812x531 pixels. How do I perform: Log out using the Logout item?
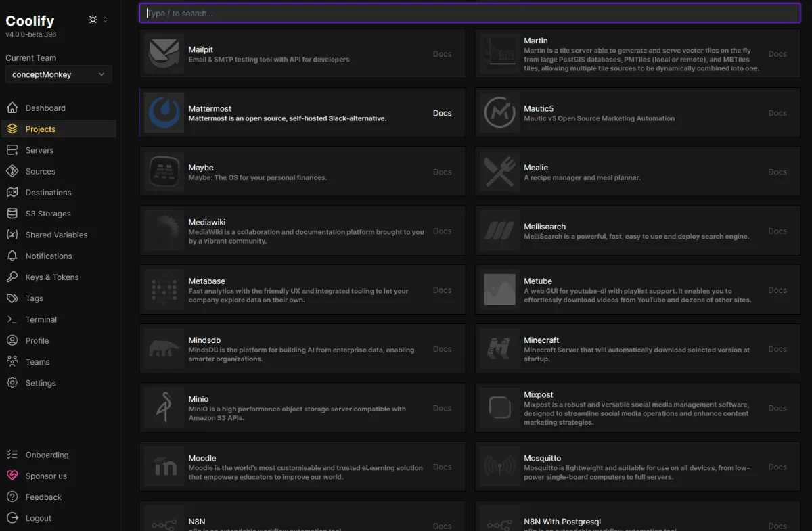59,518
